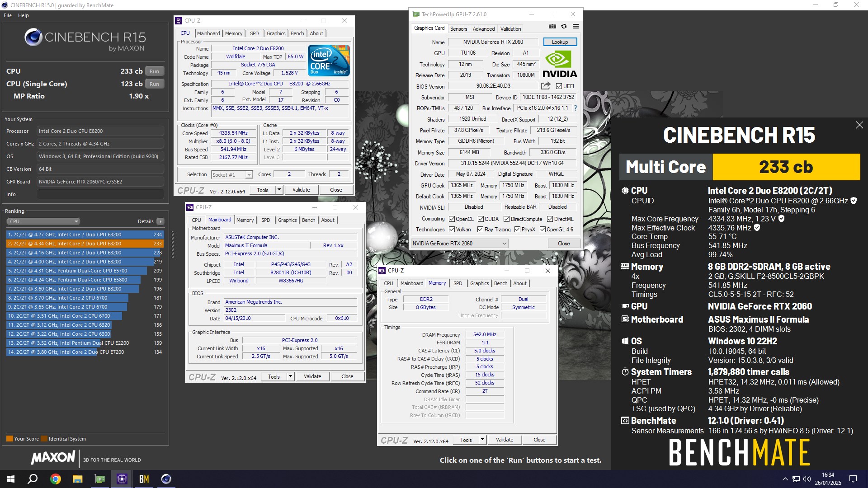Screen dimensions: 868x488
Task: Click the Your Score orange swatch
Action: pyautogui.click(x=9, y=439)
